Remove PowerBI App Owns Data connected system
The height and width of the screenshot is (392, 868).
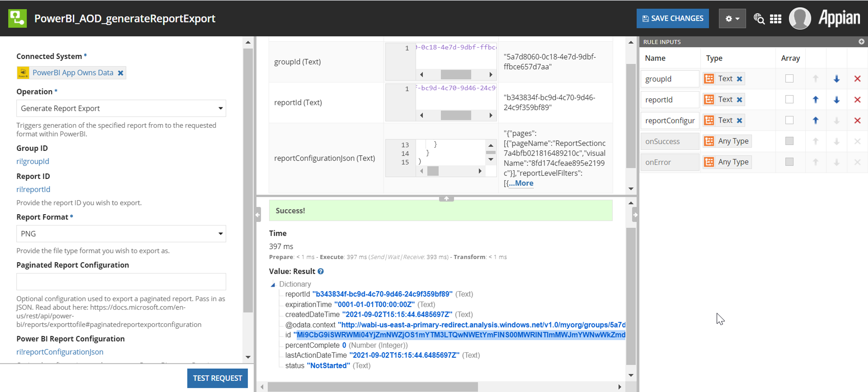120,73
